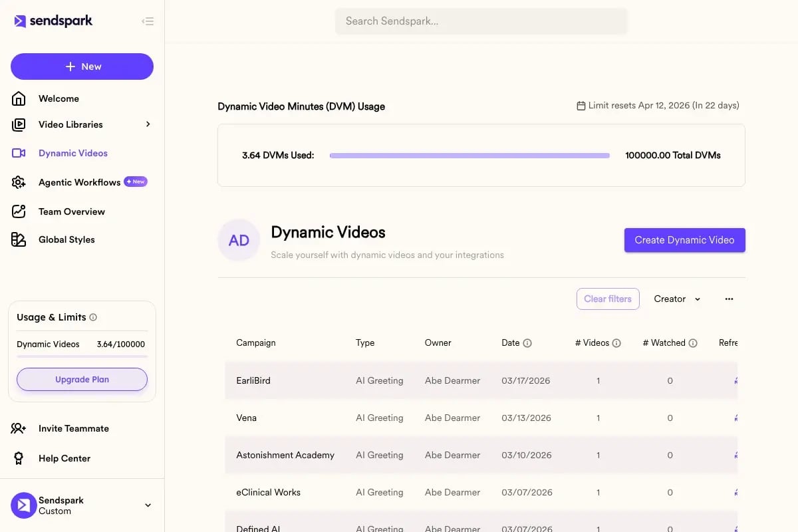This screenshot has height=532, width=798.
Task: Click Abe Dearmer in the EarliBird row
Action: pos(452,380)
